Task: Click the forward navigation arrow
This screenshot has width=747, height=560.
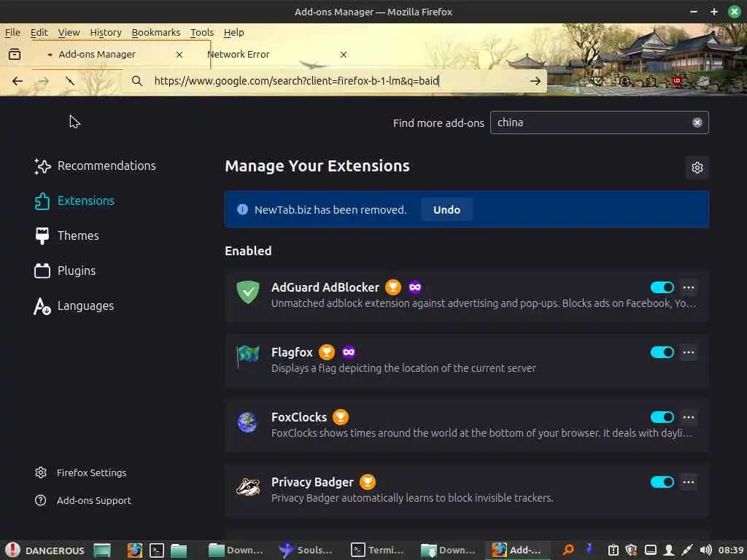Action: [x=43, y=81]
